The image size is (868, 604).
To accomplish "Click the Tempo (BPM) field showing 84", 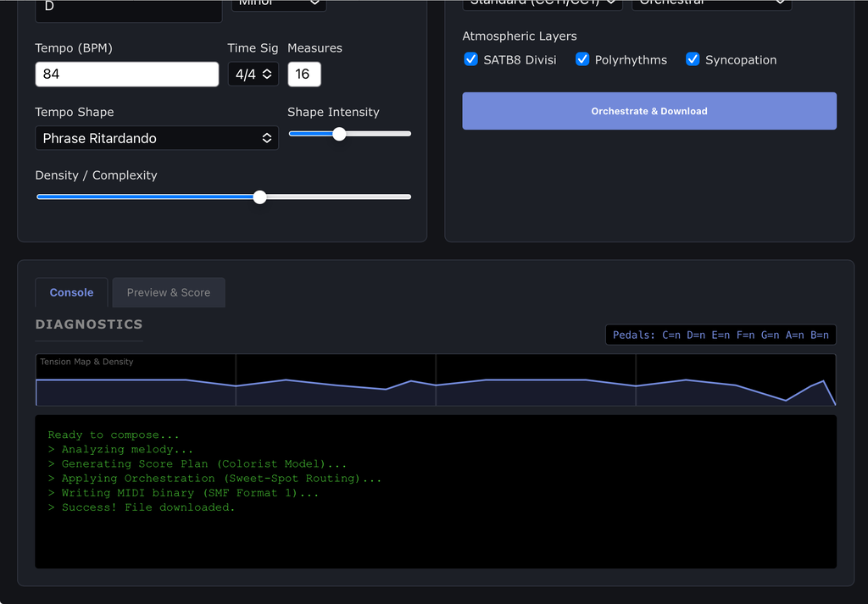I will click(x=127, y=74).
